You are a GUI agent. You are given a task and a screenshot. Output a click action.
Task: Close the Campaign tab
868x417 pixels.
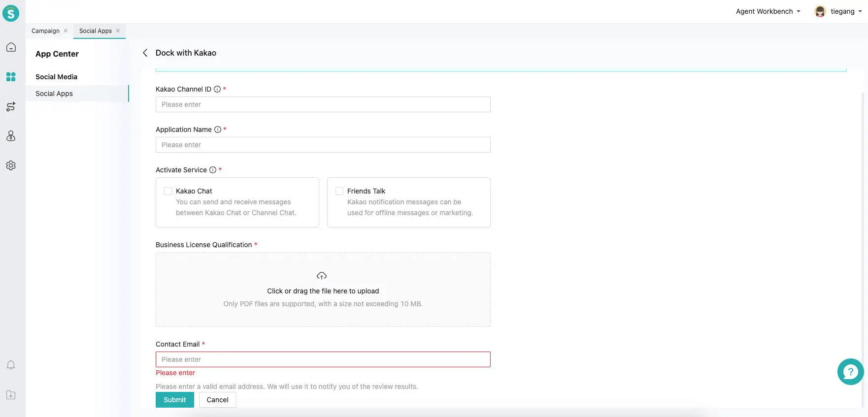pos(66,31)
